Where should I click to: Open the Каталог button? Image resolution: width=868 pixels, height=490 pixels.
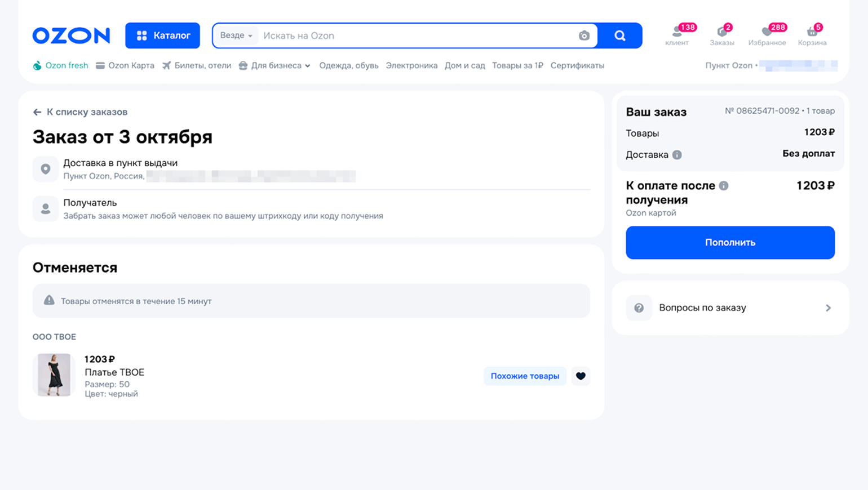point(162,35)
